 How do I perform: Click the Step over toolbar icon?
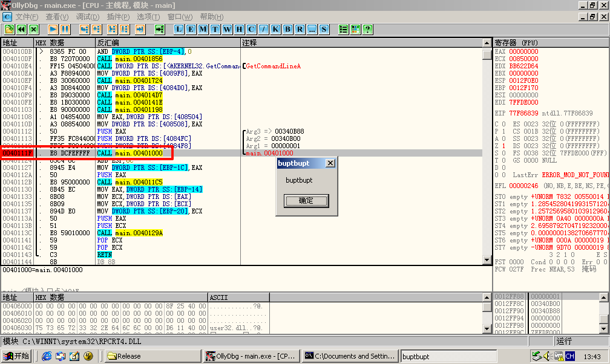point(97,29)
